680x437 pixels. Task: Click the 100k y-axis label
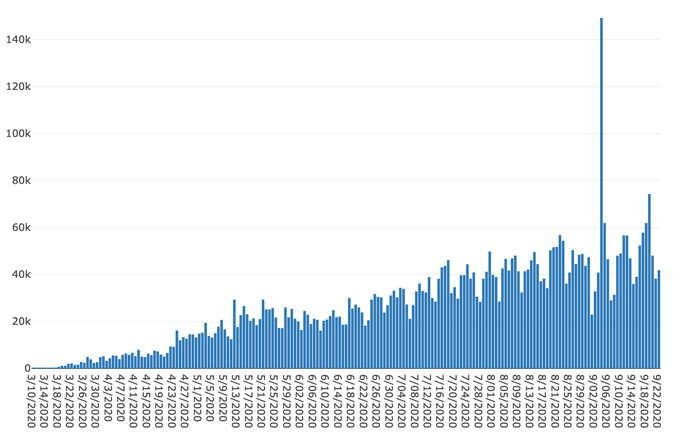[18, 134]
